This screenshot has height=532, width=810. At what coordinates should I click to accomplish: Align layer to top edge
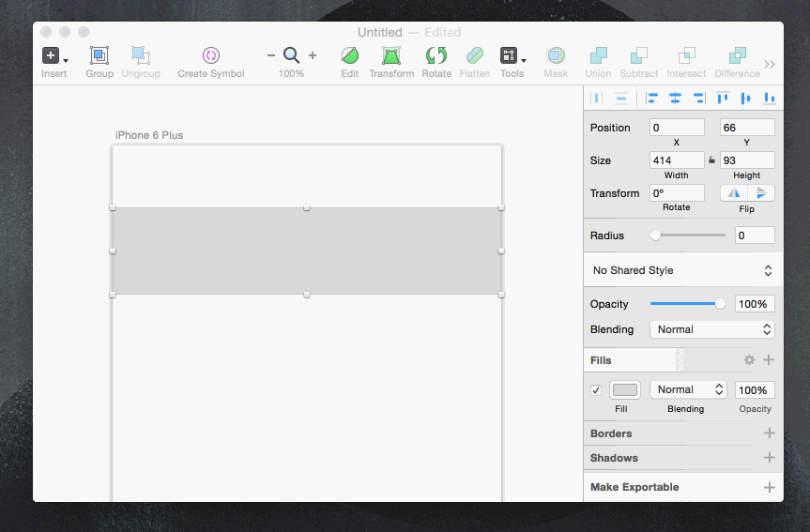point(722,99)
